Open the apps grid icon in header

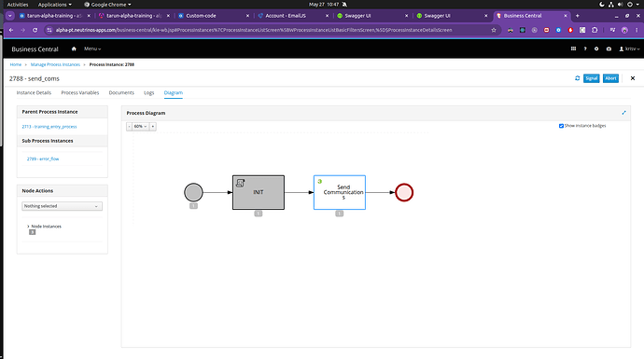(573, 48)
